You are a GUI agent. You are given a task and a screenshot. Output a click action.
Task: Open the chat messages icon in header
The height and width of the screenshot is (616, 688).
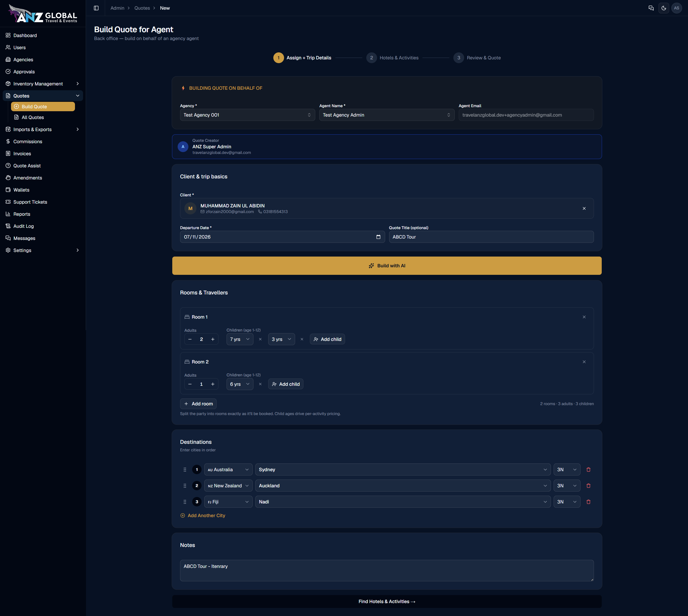[651, 8]
